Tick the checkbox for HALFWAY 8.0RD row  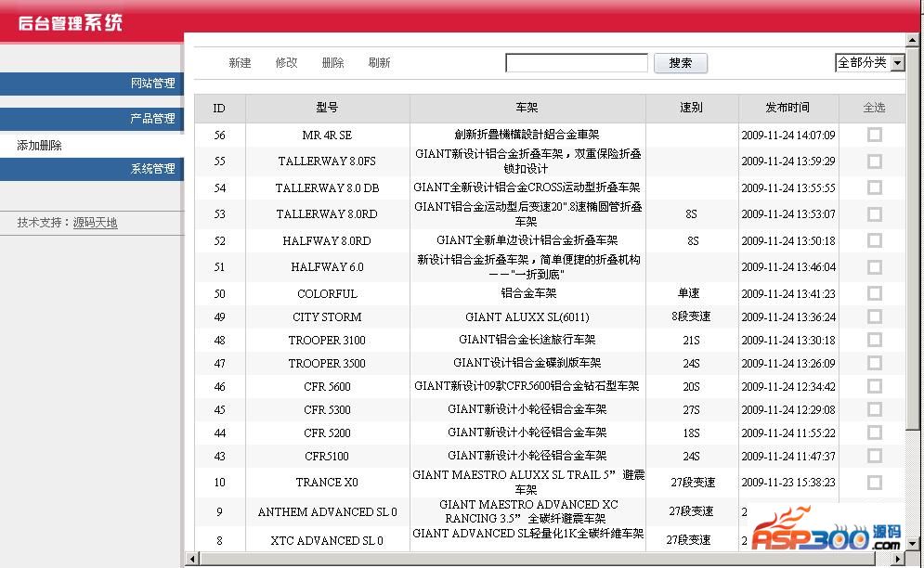pyautogui.click(x=875, y=240)
